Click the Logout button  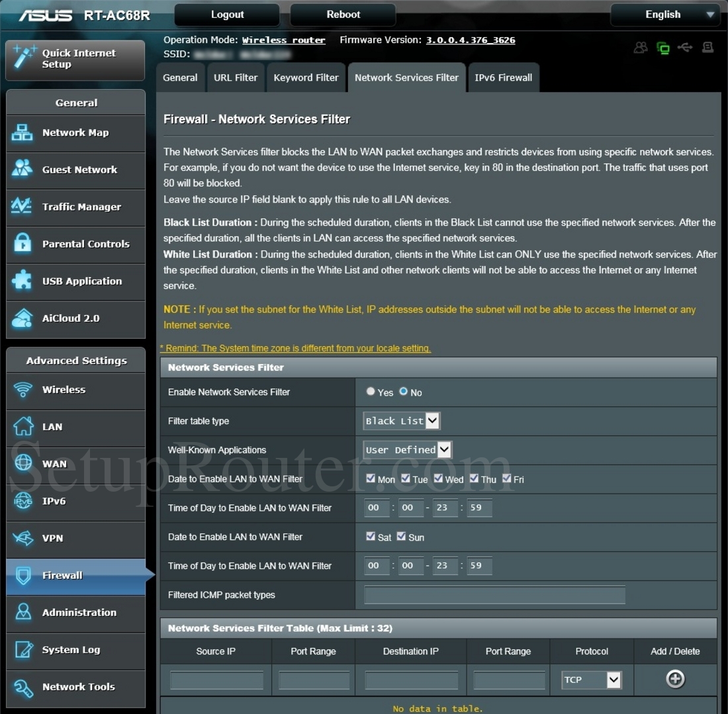tap(226, 14)
